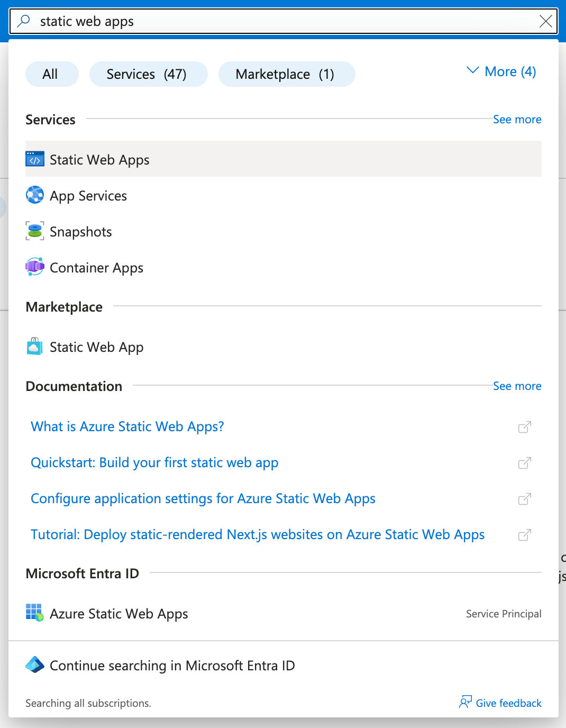
Task: Open Container Apps service result
Action: tap(284, 268)
